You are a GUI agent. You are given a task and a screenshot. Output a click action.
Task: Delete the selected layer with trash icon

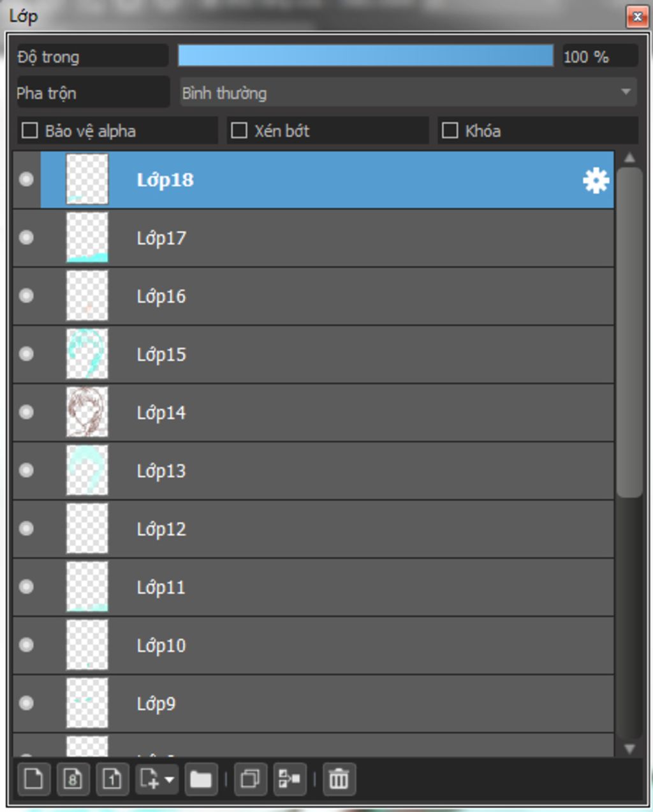click(339, 779)
